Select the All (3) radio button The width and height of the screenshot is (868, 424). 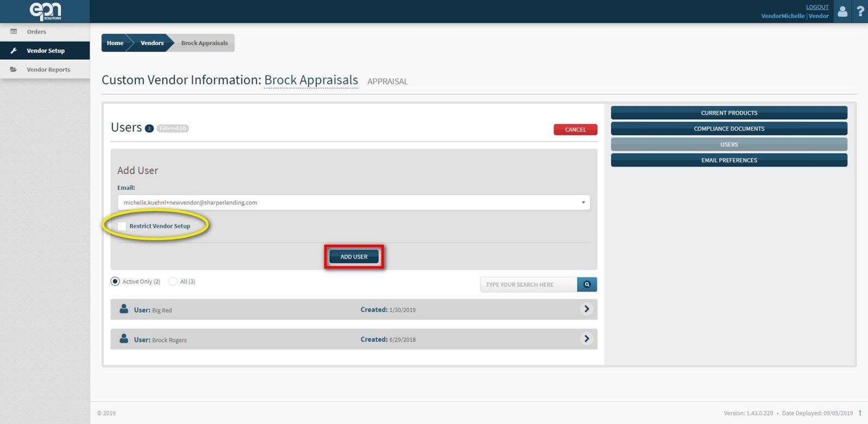(173, 281)
